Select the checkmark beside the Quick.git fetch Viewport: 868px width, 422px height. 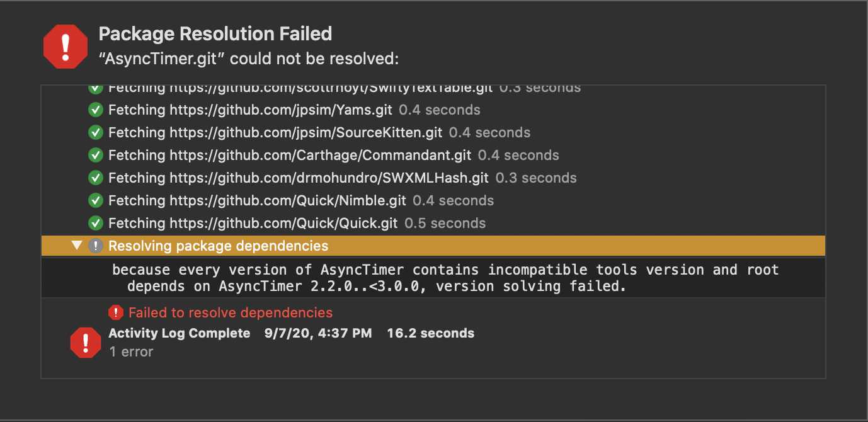[x=95, y=223]
